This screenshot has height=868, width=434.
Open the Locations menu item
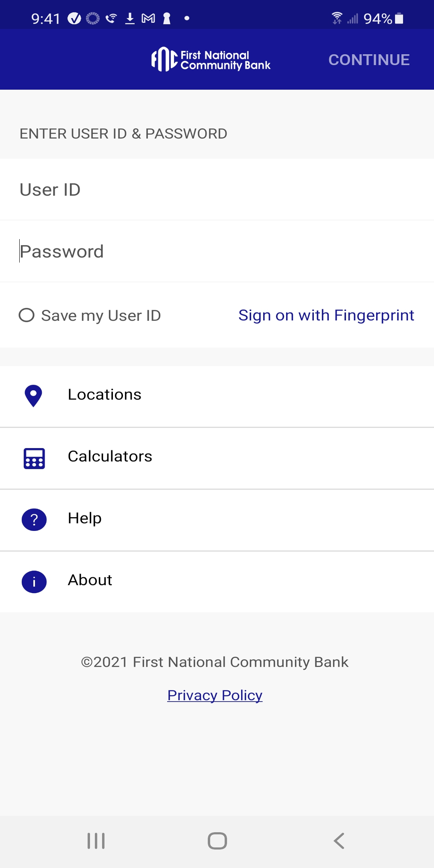pos(217,396)
